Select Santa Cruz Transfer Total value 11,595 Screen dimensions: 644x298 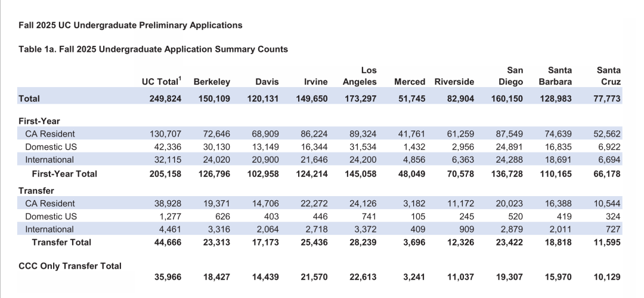[x=607, y=242]
